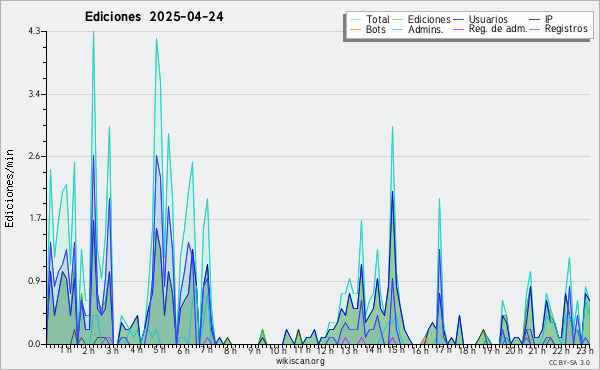Click the '22 h' x-axis label
This screenshot has width=600, height=370.
click(561, 350)
